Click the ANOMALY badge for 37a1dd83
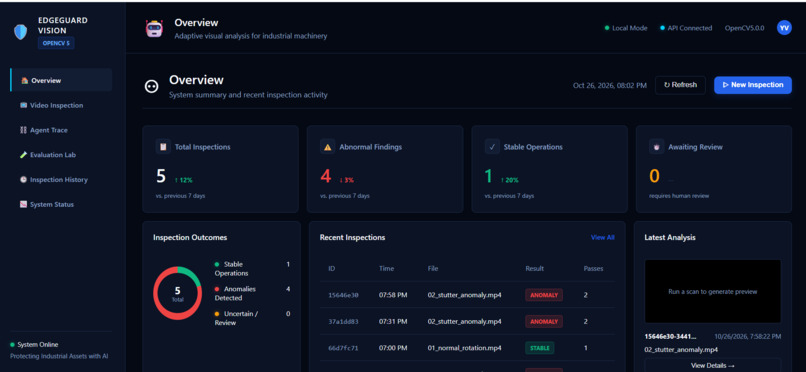 pos(544,322)
